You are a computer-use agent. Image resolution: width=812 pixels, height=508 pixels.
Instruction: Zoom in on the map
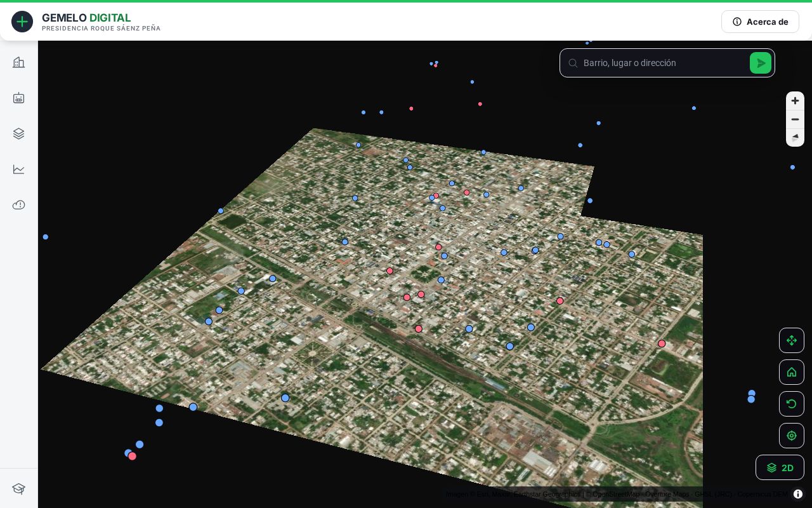(x=795, y=101)
